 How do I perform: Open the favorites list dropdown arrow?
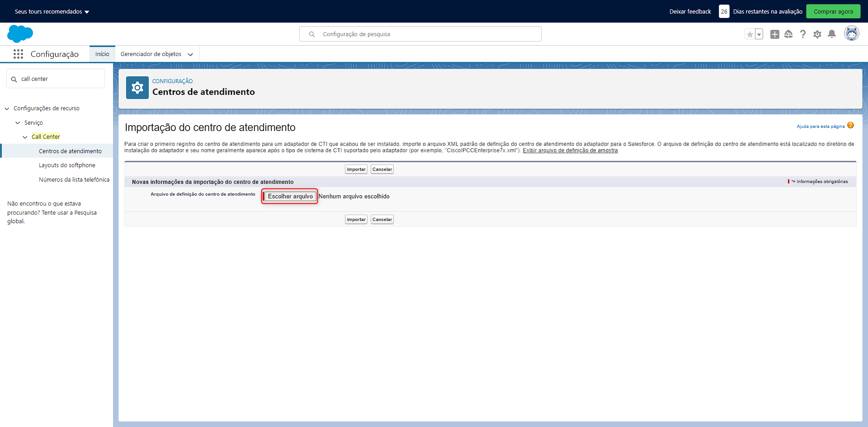[759, 34]
